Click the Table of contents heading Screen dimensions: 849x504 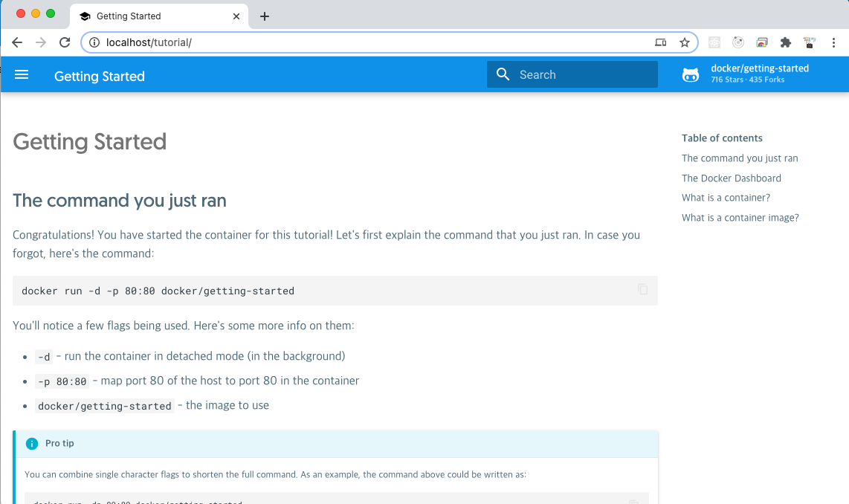click(722, 138)
